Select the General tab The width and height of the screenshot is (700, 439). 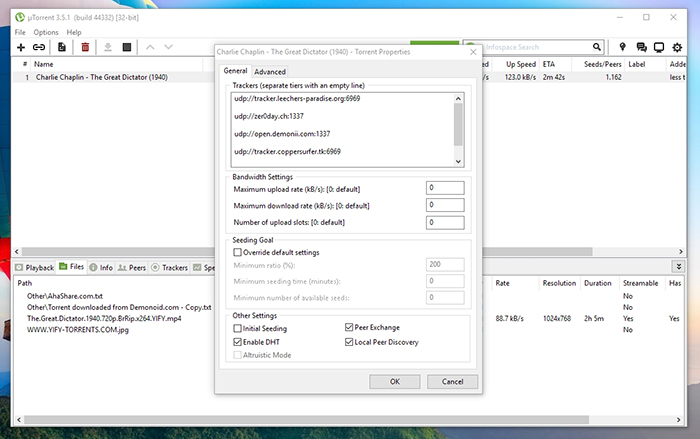(235, 71)
